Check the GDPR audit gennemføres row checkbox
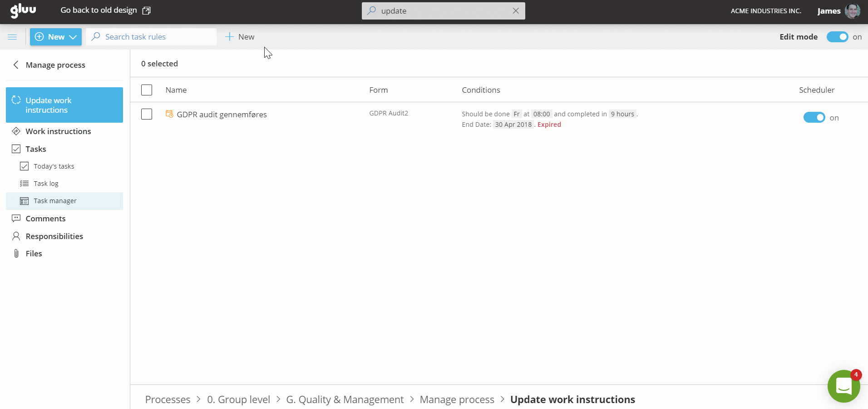 pos(147,114)
